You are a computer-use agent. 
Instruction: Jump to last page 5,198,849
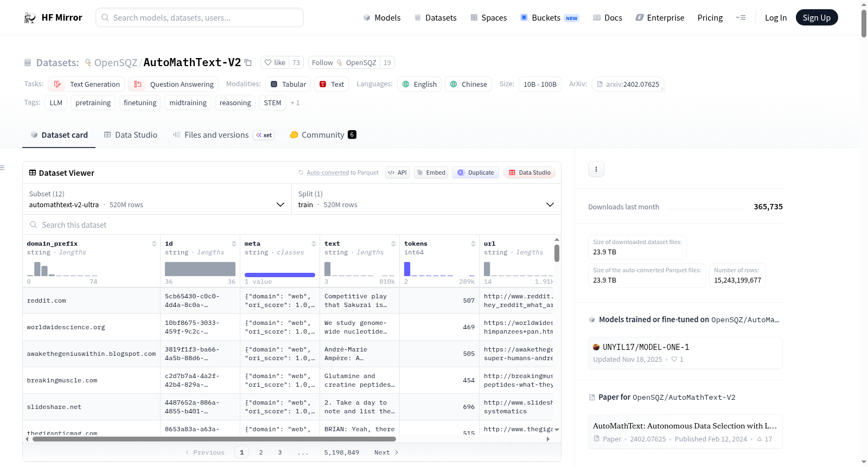point(342,452)
